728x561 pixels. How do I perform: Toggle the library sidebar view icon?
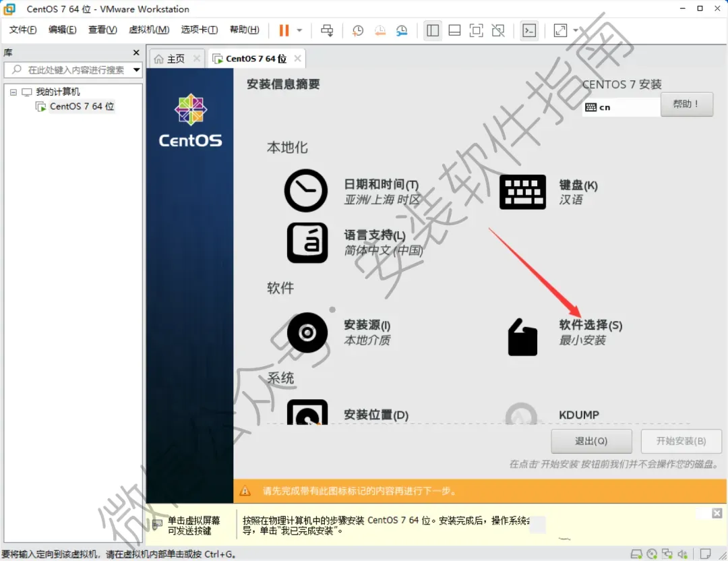point(433,30)
